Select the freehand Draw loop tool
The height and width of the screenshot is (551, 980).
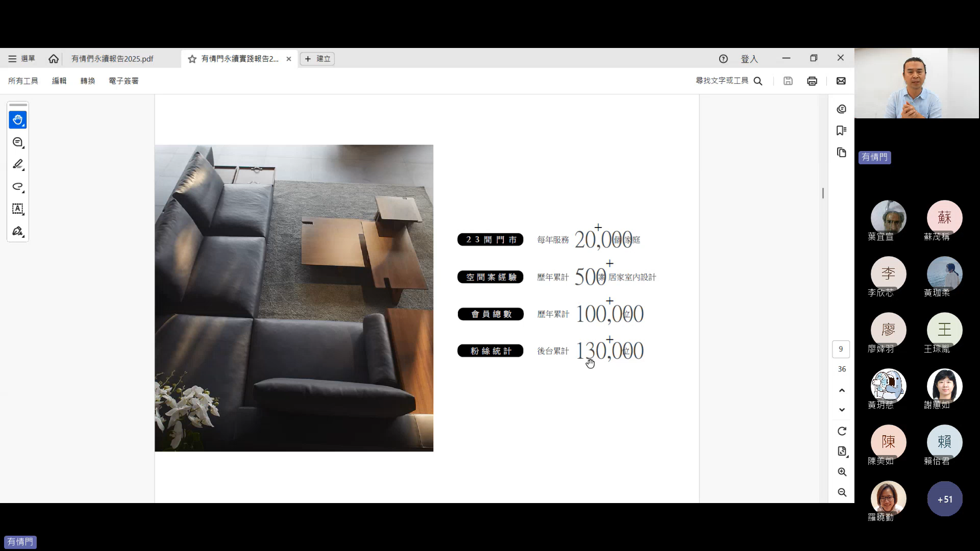[x=18, y=187]
